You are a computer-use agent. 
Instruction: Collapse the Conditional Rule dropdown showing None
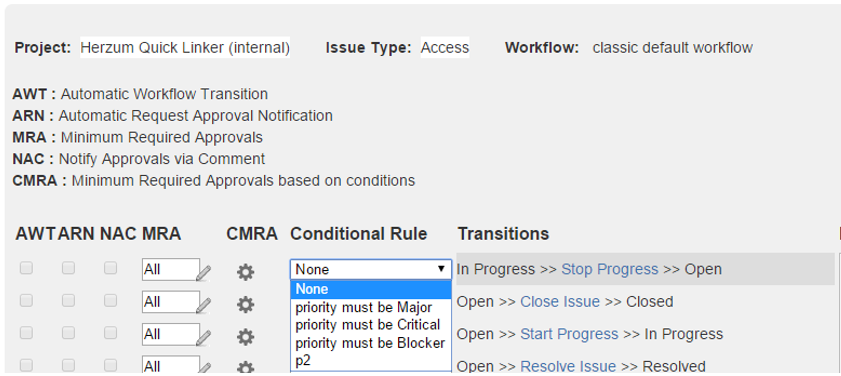coord(371,269)
